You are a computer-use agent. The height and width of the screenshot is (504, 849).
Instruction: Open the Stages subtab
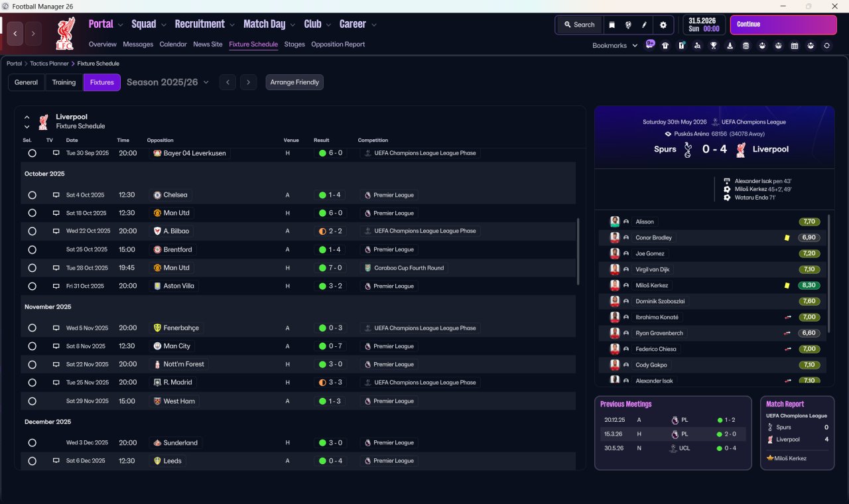[294, 44]
